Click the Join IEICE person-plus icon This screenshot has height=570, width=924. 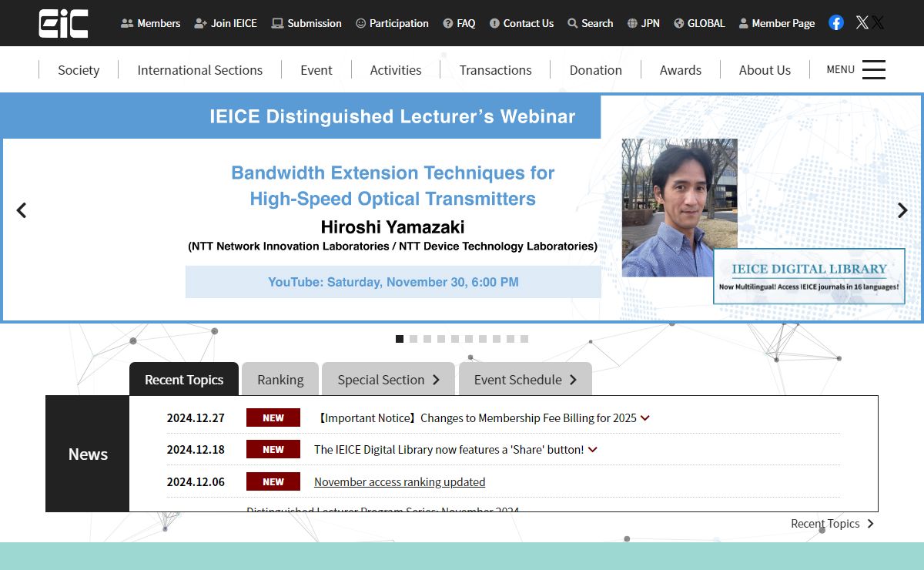(x=200, y=23)
